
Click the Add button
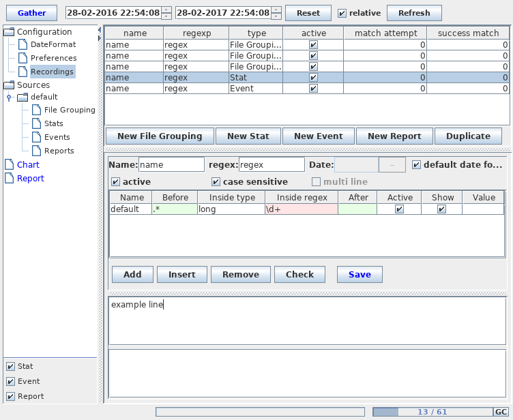point(132,275)
